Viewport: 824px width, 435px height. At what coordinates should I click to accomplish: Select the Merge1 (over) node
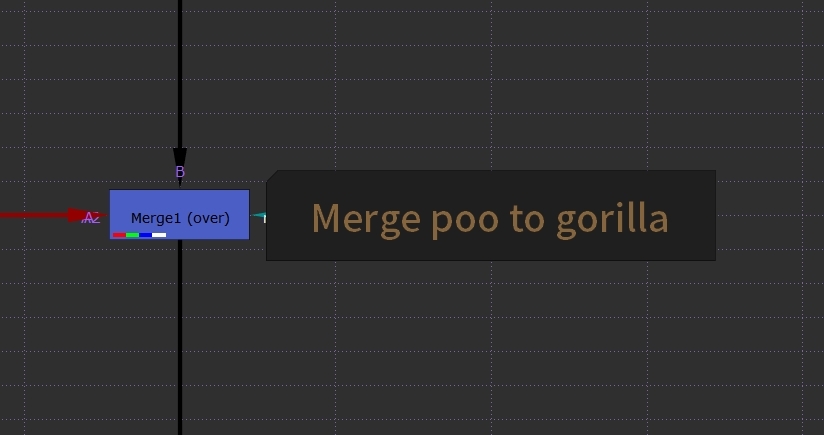tap(179, 214)
